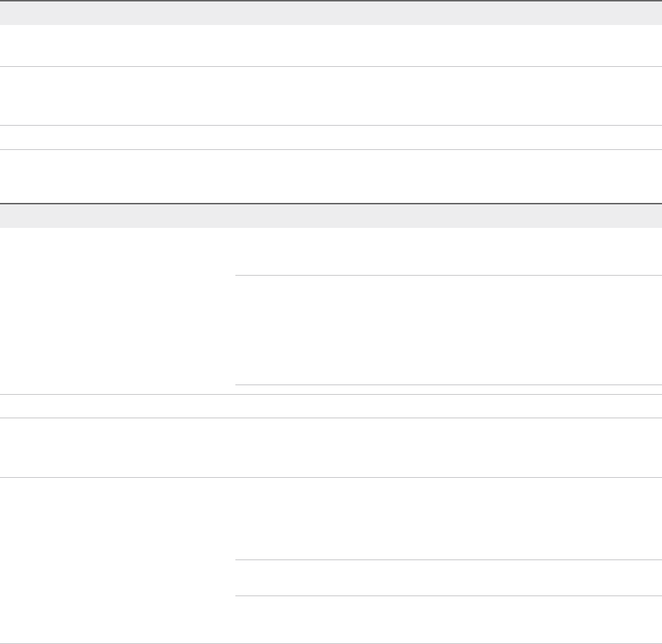Click large second right sub-cell in lower table's first row

[x=447, y=330]
